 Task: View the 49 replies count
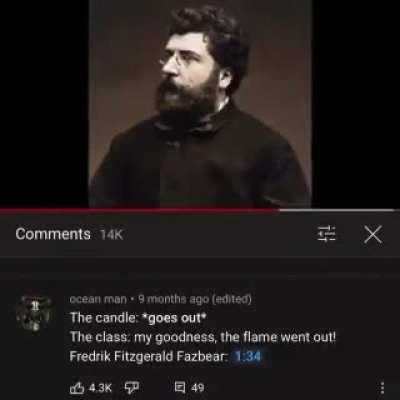[197, 388]
